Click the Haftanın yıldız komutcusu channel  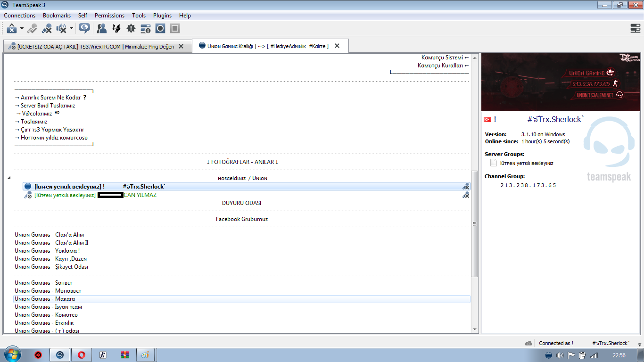[51, 138]
